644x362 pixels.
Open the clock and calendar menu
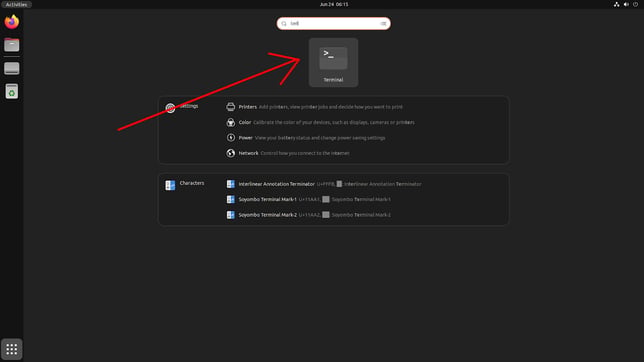334,4
